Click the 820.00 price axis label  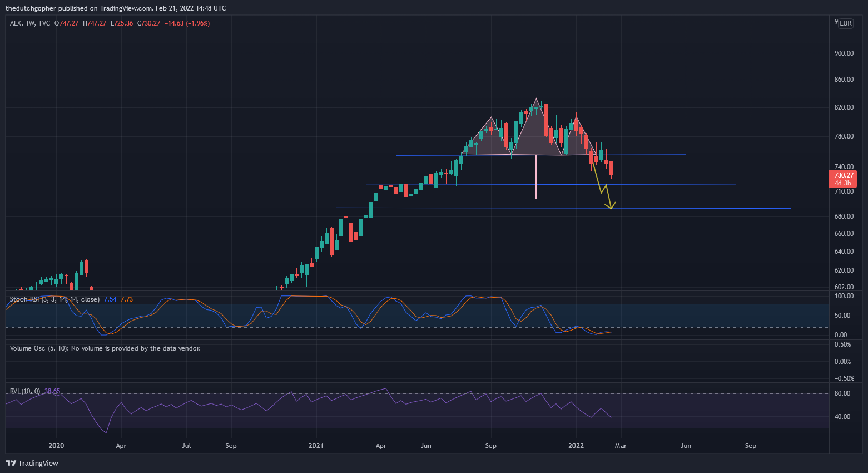[844, 107]
